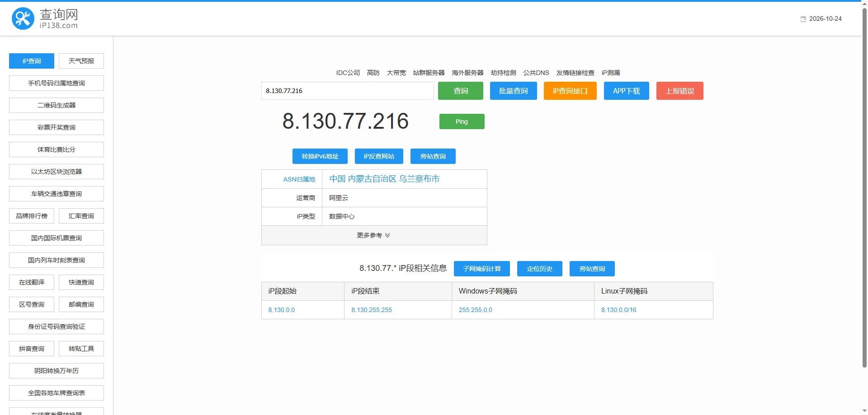
Task: Click the IDC公司 link
Action: (348, 73)
